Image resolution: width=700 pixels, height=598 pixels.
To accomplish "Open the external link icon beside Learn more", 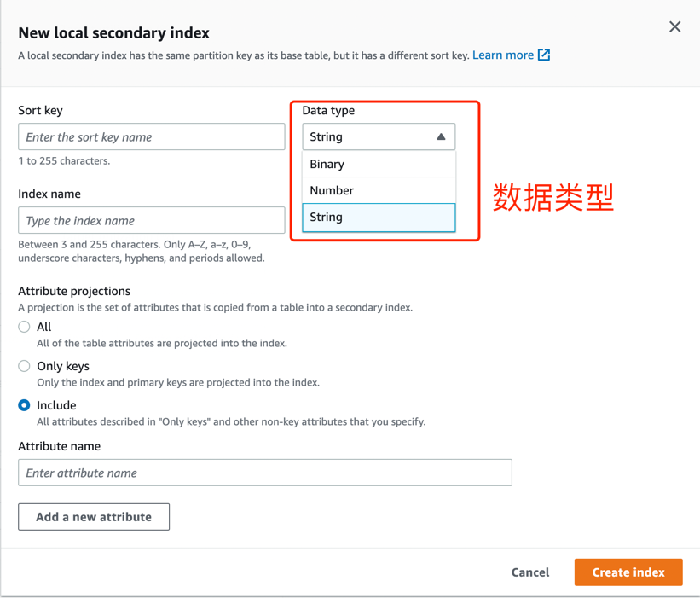I will click(544, 55).
